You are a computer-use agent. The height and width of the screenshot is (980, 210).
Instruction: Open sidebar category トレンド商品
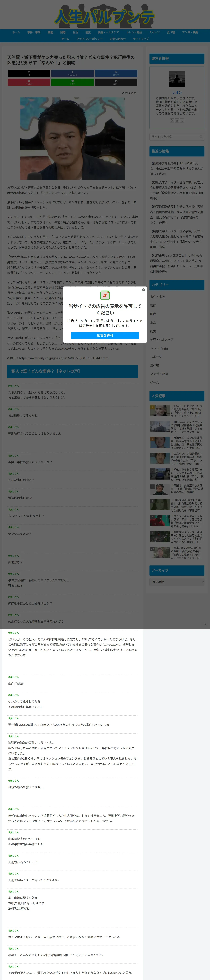pos(159,348)
